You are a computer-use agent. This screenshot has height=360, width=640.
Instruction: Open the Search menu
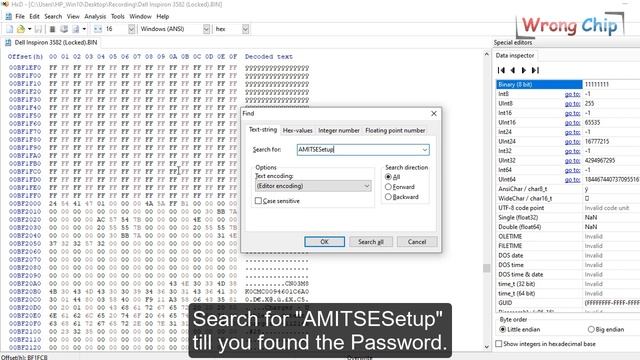click(x=53, y=16)
